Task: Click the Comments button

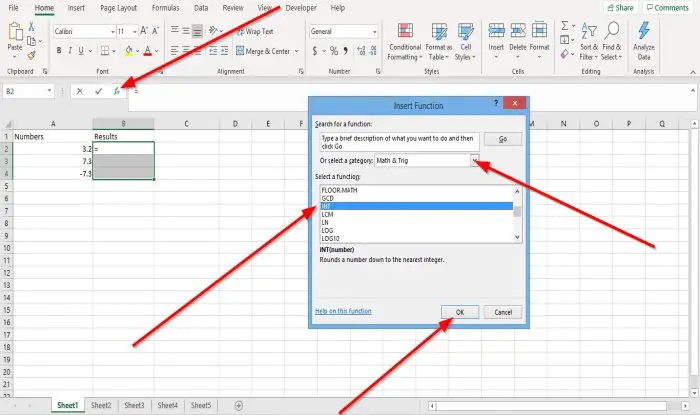Action: pos(668,8)
